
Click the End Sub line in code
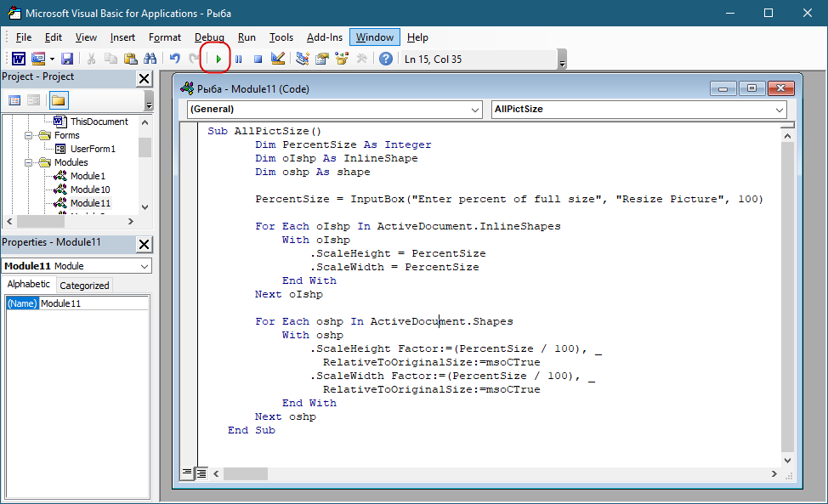click(x=252, y=430)
